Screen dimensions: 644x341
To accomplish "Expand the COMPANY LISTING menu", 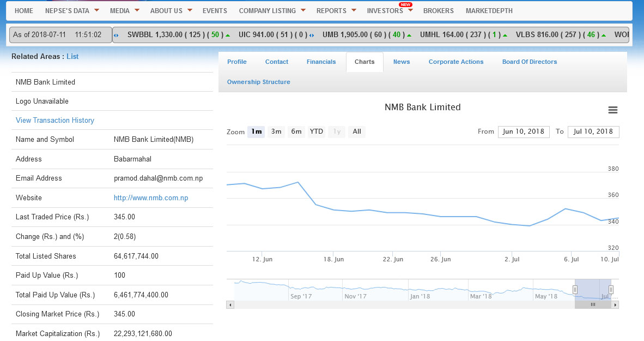I will (x=272, y=11).
